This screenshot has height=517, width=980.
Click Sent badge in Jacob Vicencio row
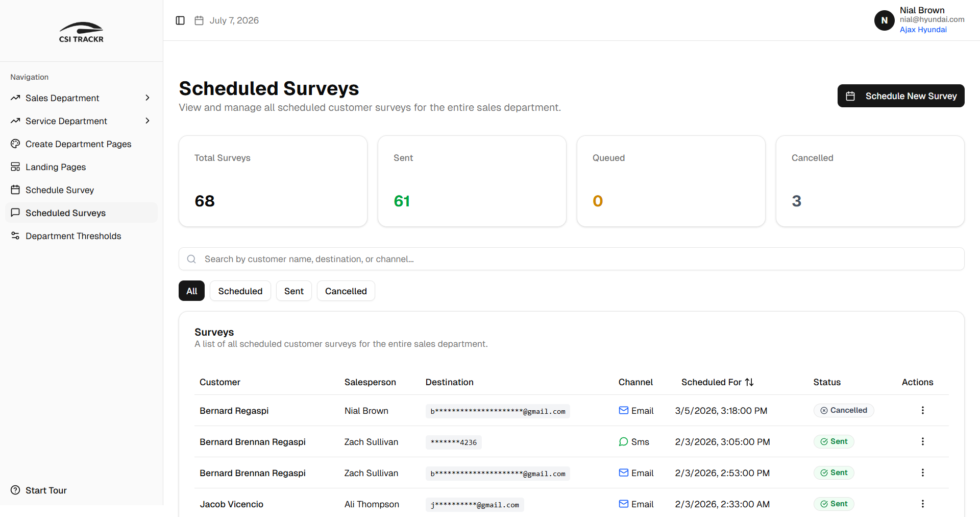pos(834,504)
